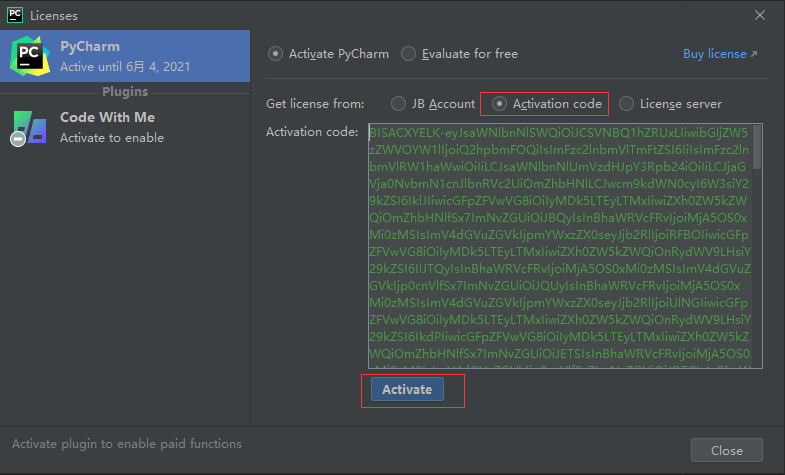Click the Code With Me plugin icon
Viewport: 785px width, 475px height.
tap(29, 128)
